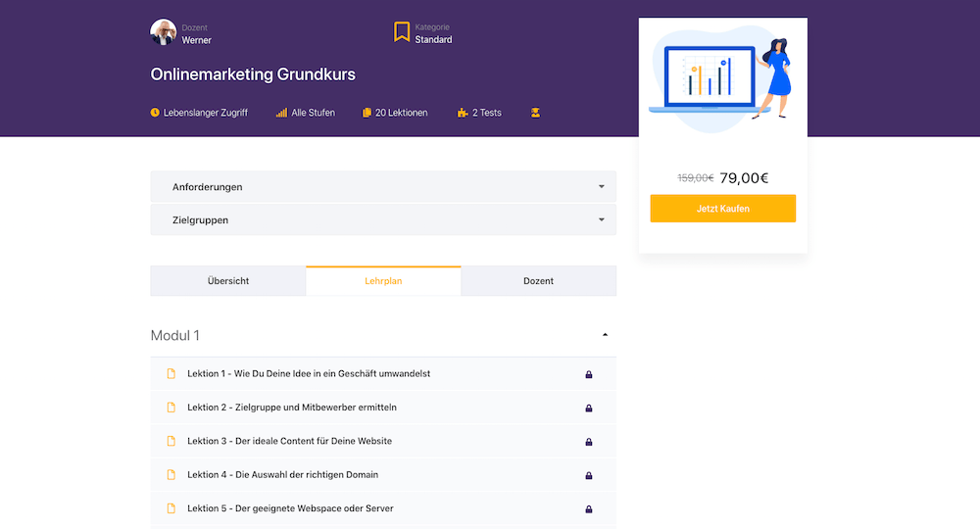Click the 79,00€ sale price

pos(744,178)
